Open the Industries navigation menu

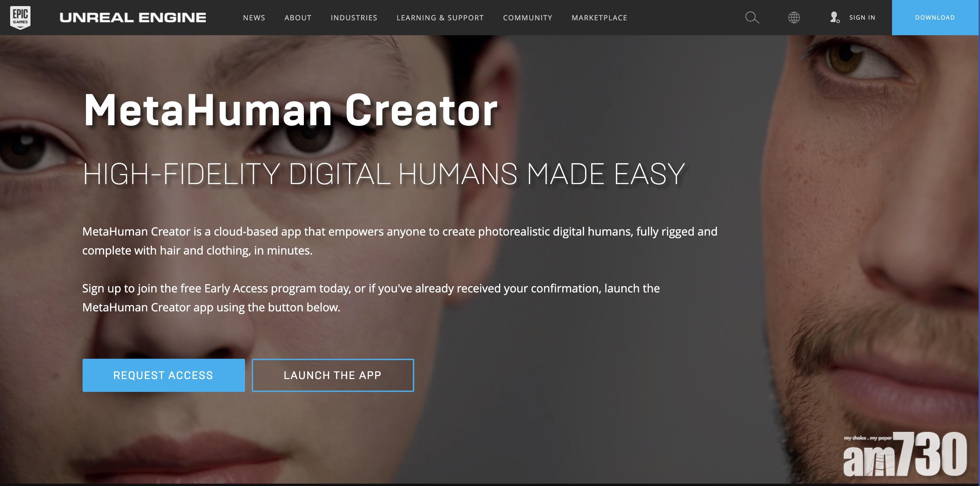point(354,18)
